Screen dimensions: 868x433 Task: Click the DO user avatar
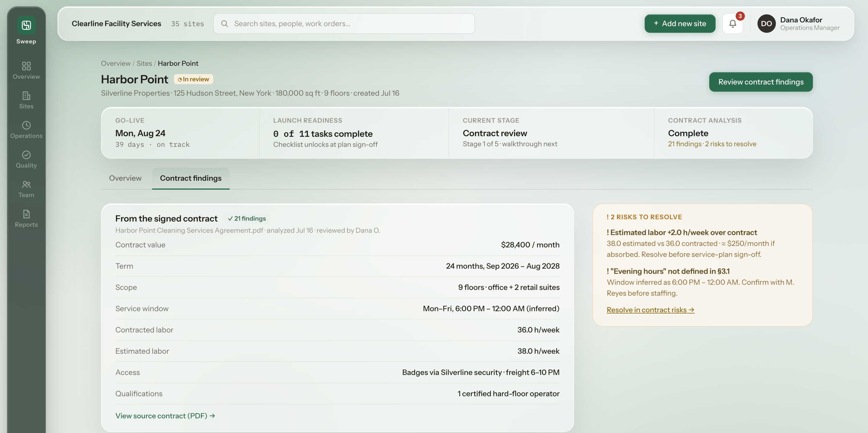pos(766,24)
